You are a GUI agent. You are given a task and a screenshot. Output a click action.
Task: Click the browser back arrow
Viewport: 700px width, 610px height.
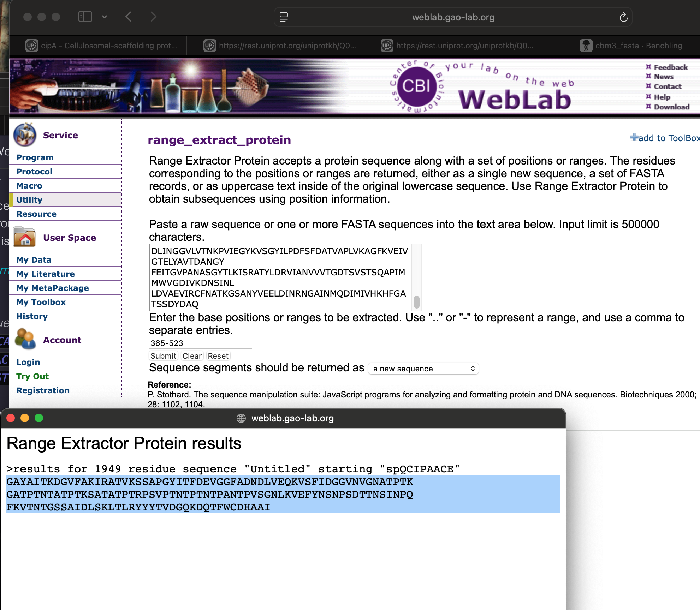point(129,17)
